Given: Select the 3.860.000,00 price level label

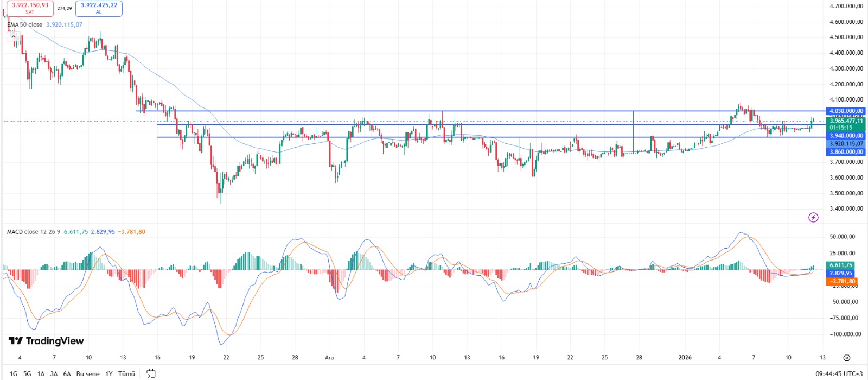Looking at the screenshot, I should (846, 152).
